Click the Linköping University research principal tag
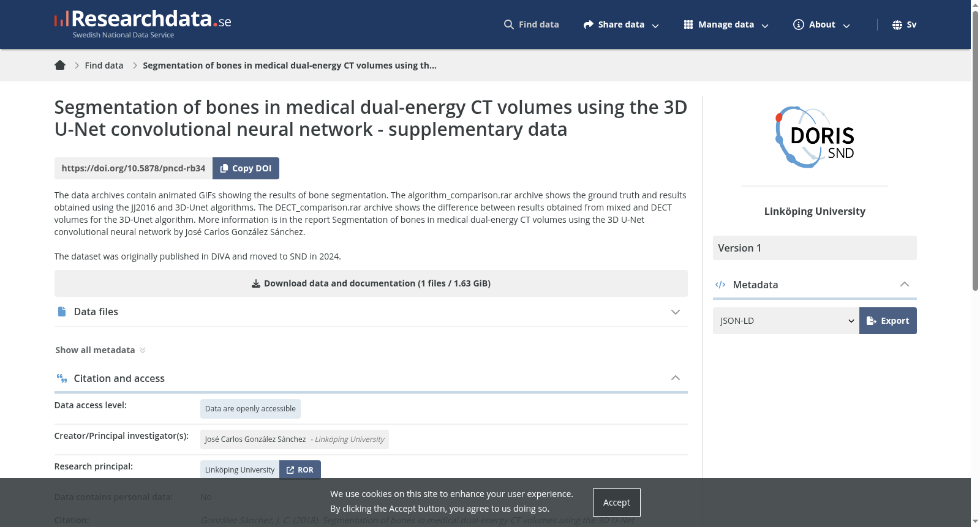 [239, 470]
